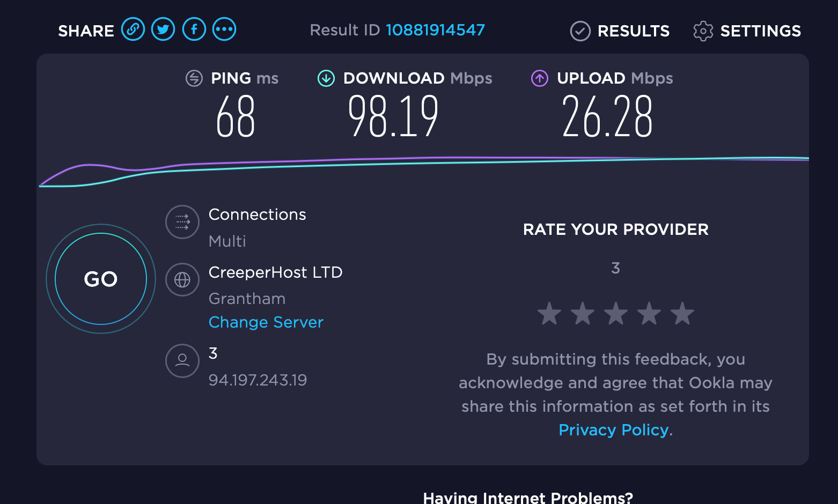838x504 pixels.
Task: Open more sharing options via ellipsis icon
Action: (x=224, y=29)
